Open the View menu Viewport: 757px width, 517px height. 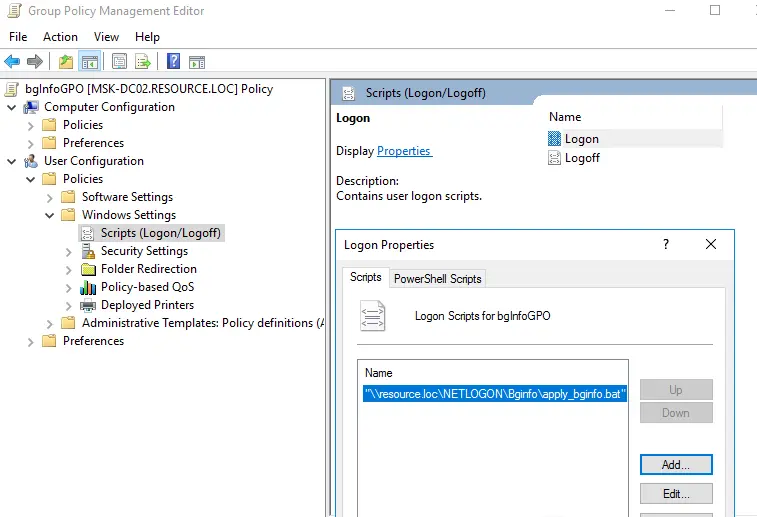106,37
